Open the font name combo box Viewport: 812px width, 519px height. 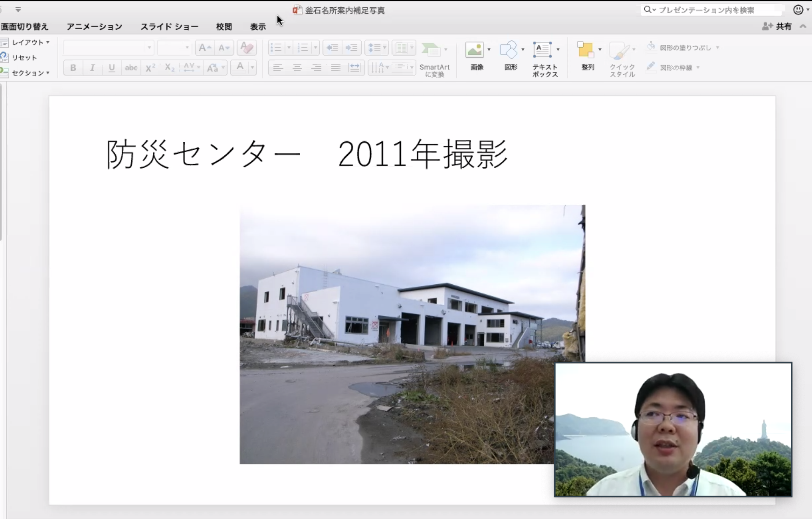click(108, 47)
